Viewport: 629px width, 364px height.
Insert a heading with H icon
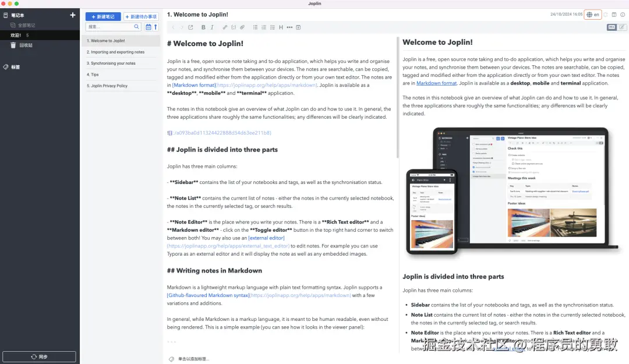(281, 27)
